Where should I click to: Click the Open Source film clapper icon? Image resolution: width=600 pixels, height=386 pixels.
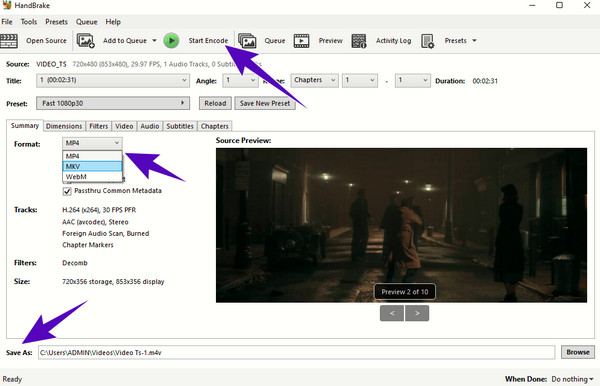[9, 41]
